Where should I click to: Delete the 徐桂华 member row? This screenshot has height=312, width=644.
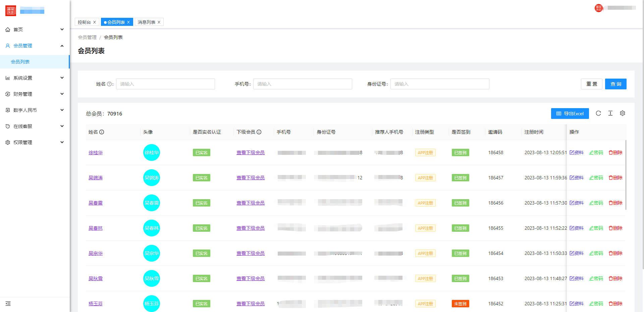[x=615, y=152]
